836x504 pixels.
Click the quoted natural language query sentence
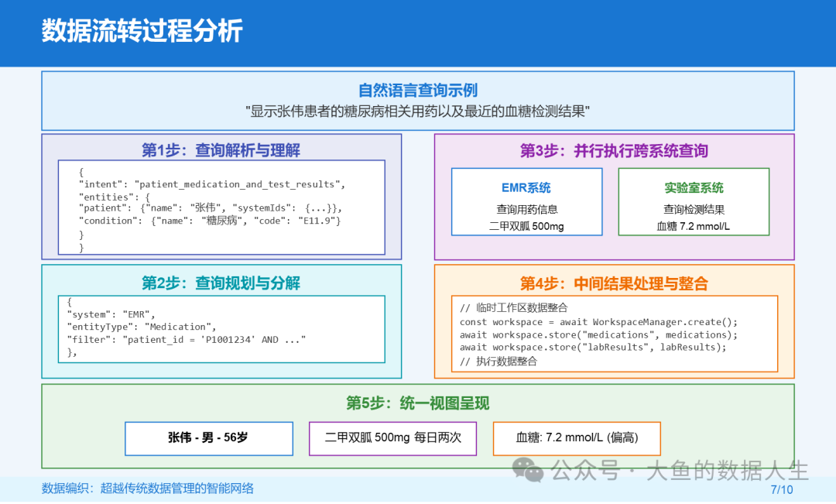pyautogui.click(x=417, y=111)
